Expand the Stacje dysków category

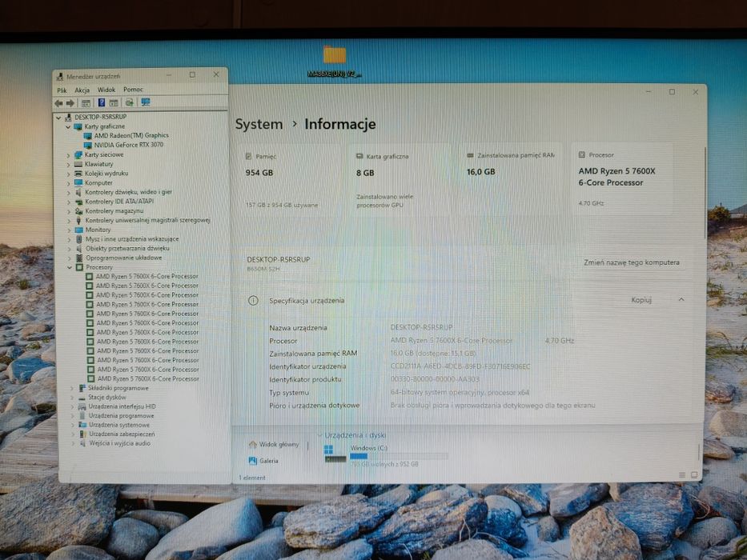point(72,398)
